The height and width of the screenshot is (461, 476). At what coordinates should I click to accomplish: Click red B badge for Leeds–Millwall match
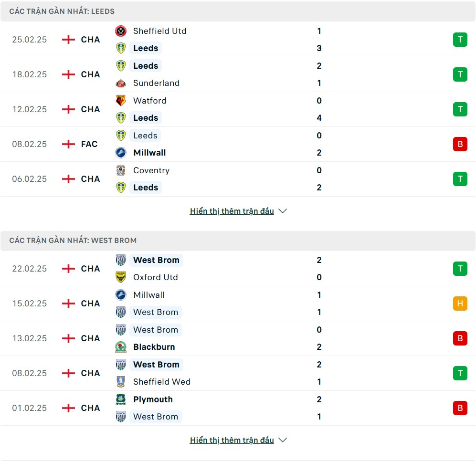[460, 144]
